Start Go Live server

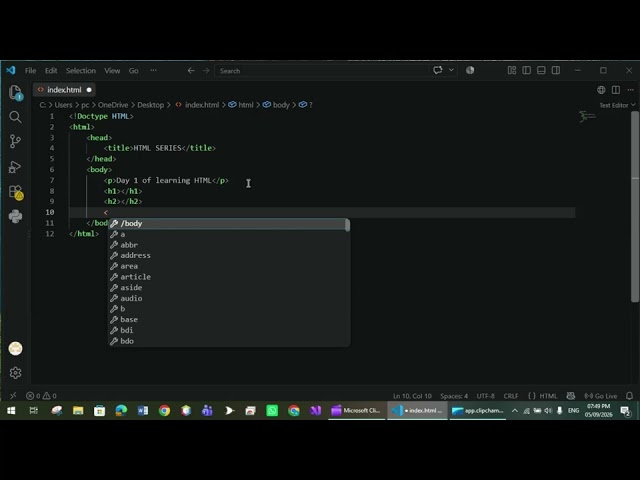click(x=601, y=396)
